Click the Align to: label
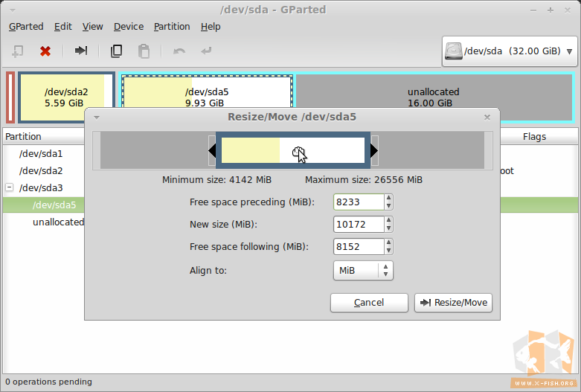This screenshot has width=581, height=392. click(208, 271)
